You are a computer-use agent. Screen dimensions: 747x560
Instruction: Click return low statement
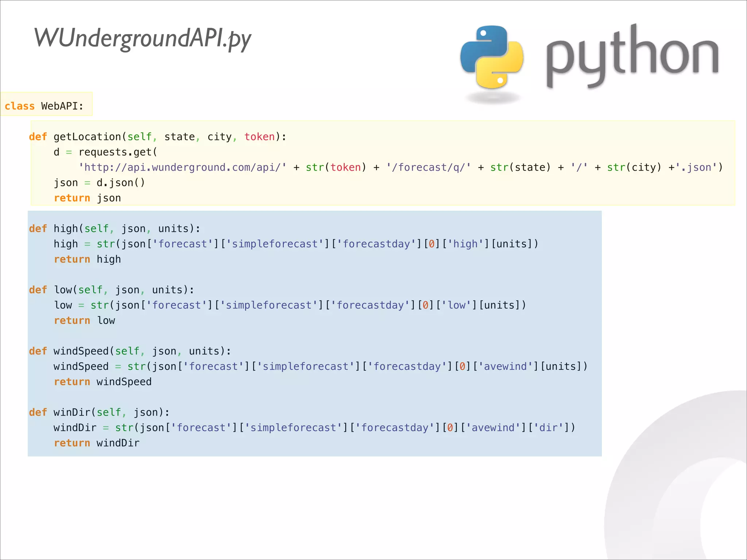[84, 320]
